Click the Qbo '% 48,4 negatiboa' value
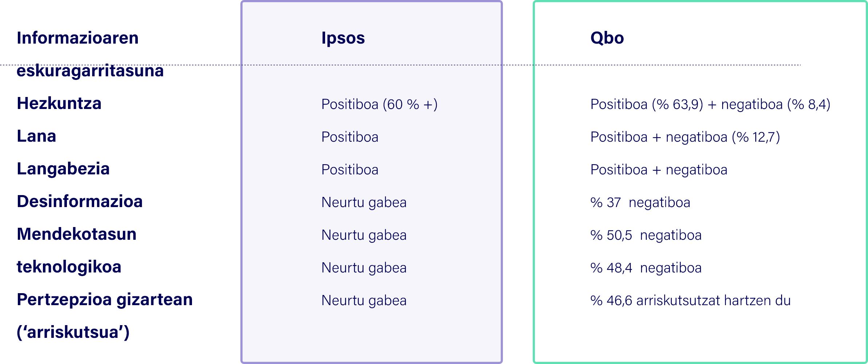Viewport: 868px width, 364px height. pyautogui.click(x=646, y=268)
